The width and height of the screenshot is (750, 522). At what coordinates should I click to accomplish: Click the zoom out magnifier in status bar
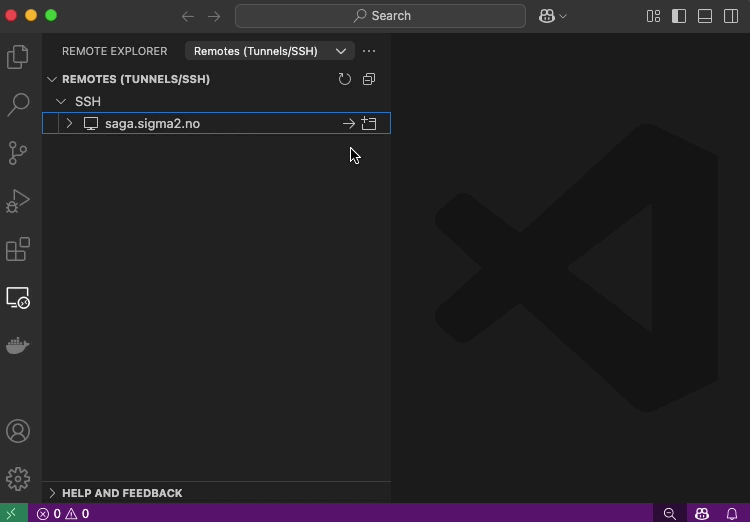[x=670, y=513]
